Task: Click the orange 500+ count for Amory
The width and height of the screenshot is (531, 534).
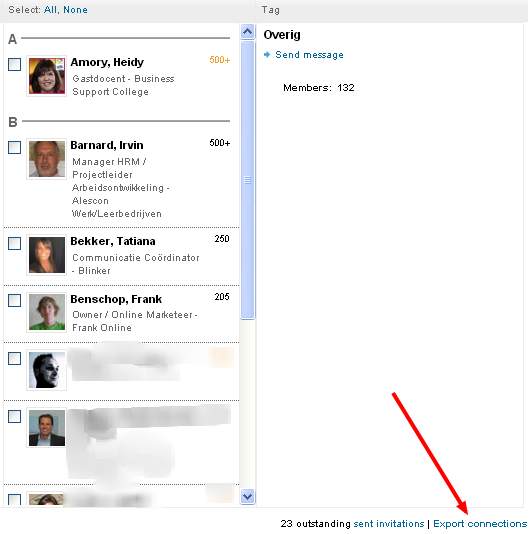Action: point(220,60)
